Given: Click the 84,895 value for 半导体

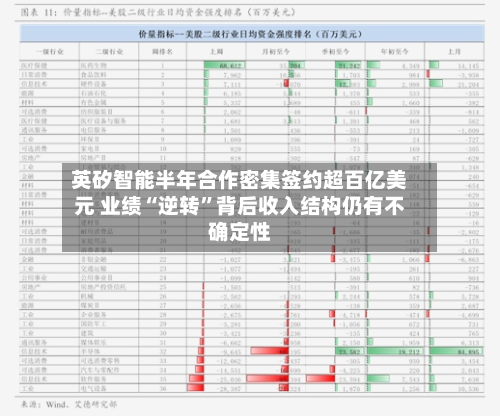Looking at the screenshot, I should [x=468, y=352].
